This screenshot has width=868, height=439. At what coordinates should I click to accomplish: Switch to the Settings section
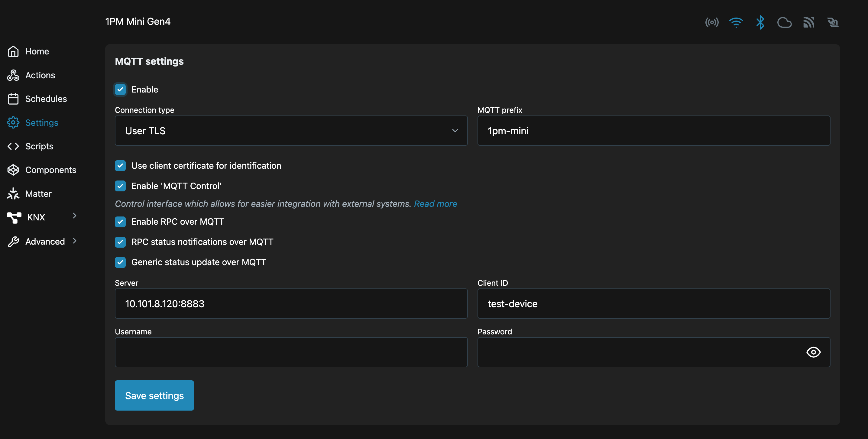[42, 122]
